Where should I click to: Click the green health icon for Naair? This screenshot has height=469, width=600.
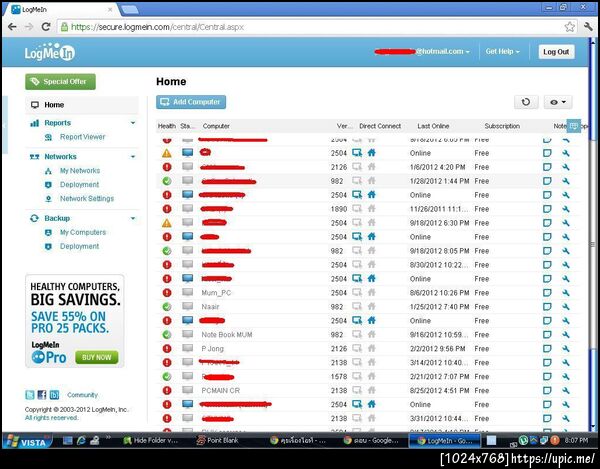[167, 307]
